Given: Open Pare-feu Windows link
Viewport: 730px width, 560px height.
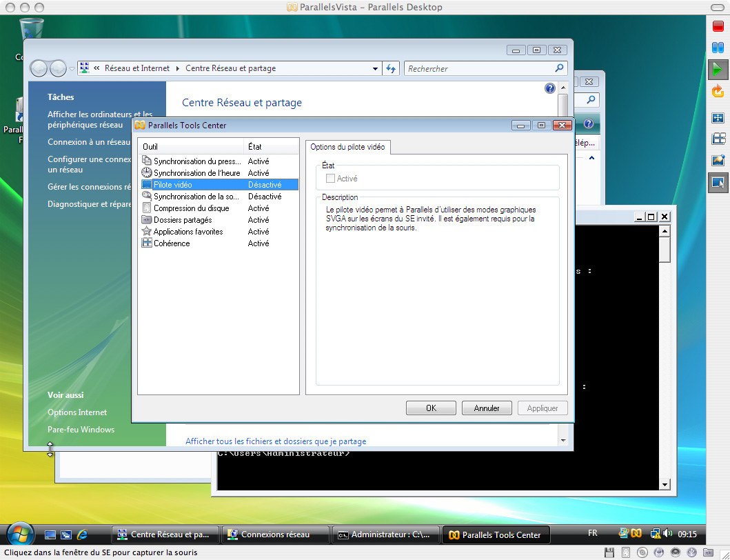Looking at the screenshot, I should coord(81,430).
